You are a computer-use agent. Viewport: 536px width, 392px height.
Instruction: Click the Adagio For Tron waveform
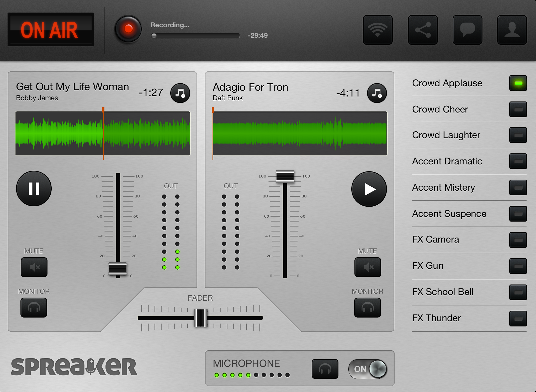point(300,133)
